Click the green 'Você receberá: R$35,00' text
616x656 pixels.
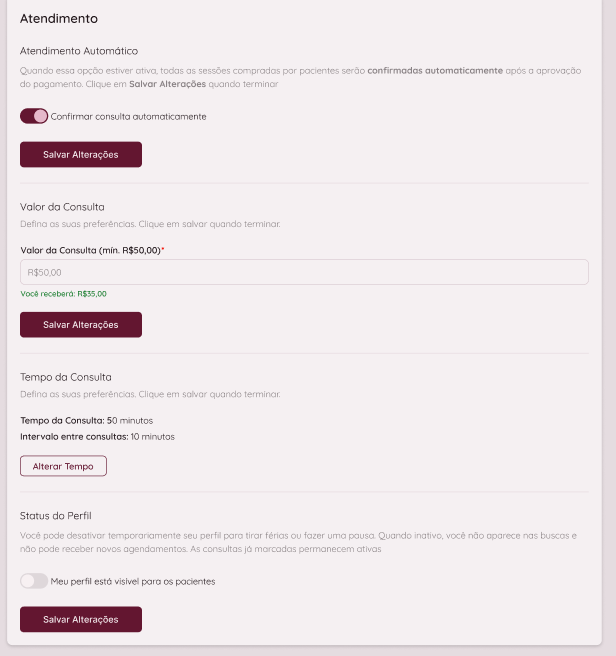click(64, 294)
